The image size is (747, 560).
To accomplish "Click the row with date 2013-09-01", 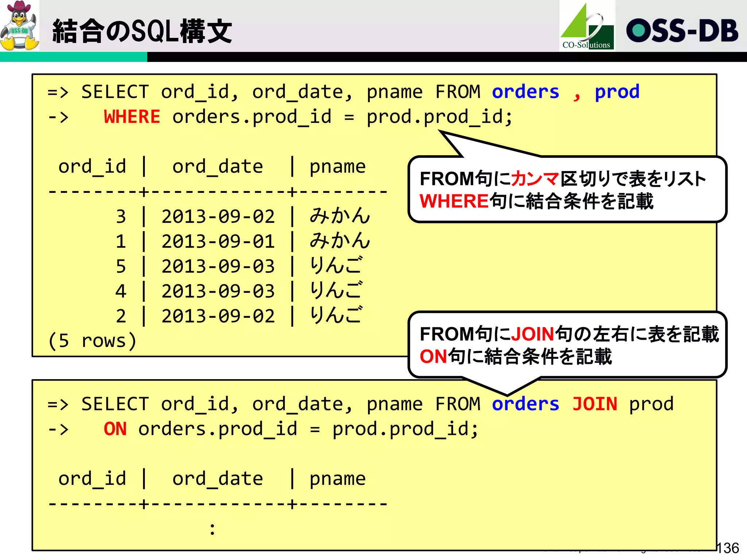I will [x=209, y=241].
